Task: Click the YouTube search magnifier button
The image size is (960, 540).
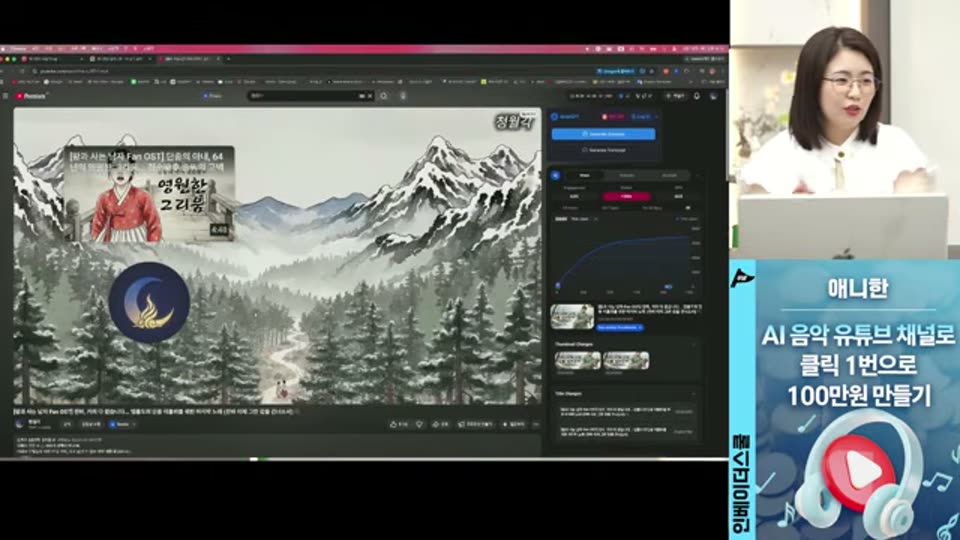Action: (x=384, y=96)
